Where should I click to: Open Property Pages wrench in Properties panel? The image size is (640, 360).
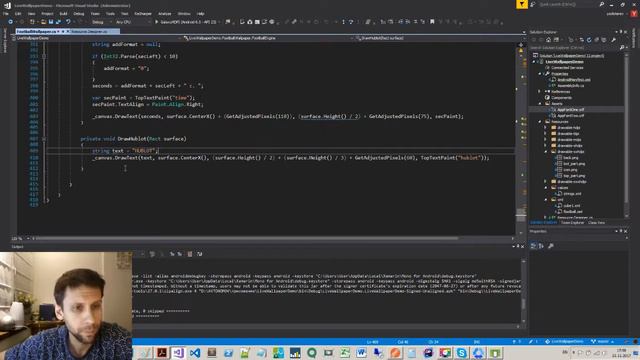point(551,246)
